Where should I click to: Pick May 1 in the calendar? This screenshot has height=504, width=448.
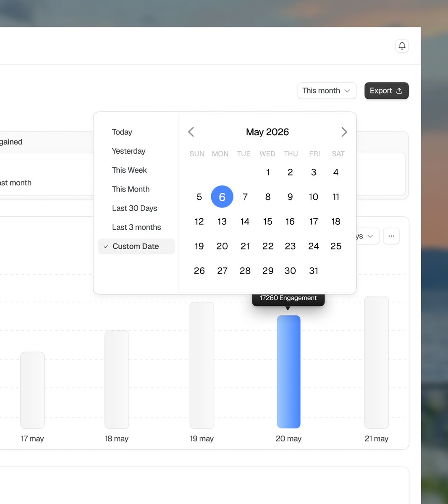[268, 172]
